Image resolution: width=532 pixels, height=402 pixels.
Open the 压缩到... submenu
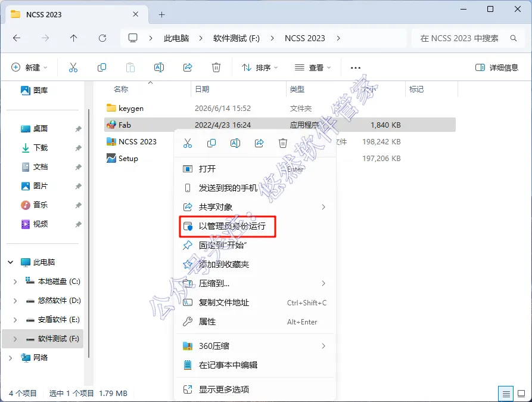coord(255,283)
